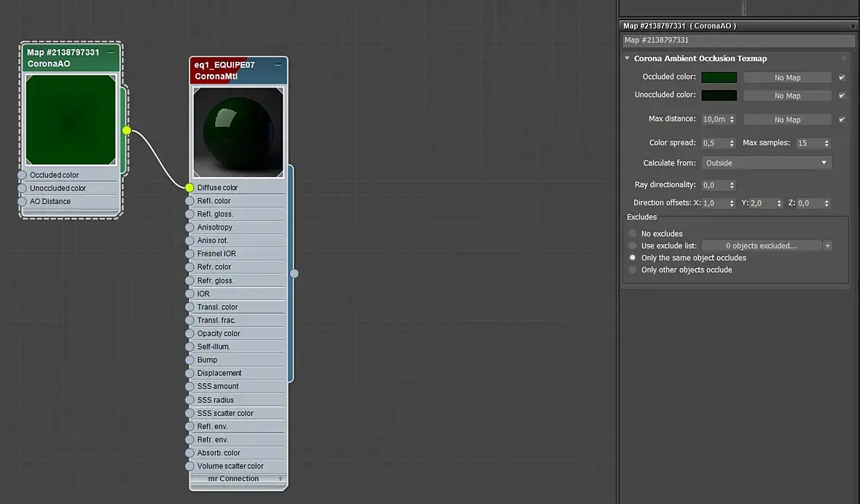Select Only other objects occlude

[x=633, y=269]
